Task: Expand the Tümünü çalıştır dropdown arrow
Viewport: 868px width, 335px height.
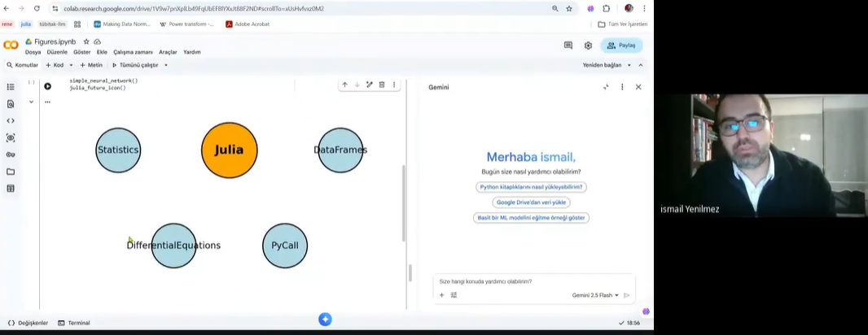Action: point(166,65)
